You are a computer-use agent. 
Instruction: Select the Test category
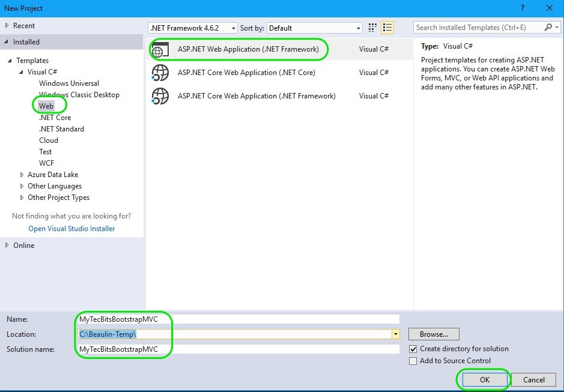(45, 152)
